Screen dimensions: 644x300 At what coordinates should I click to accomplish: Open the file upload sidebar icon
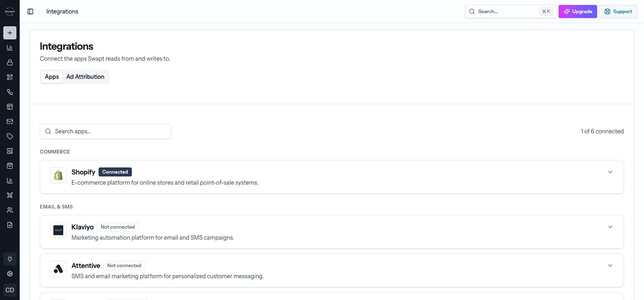(10, 225)
